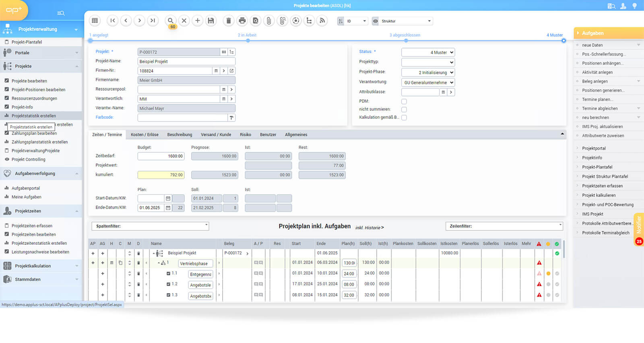Image resolution: width=644 pixels, height=343 pixels.
Task: Select the '2 in Arbeit' status step marker
Action: pyautogui.click(x=248, y=41)
